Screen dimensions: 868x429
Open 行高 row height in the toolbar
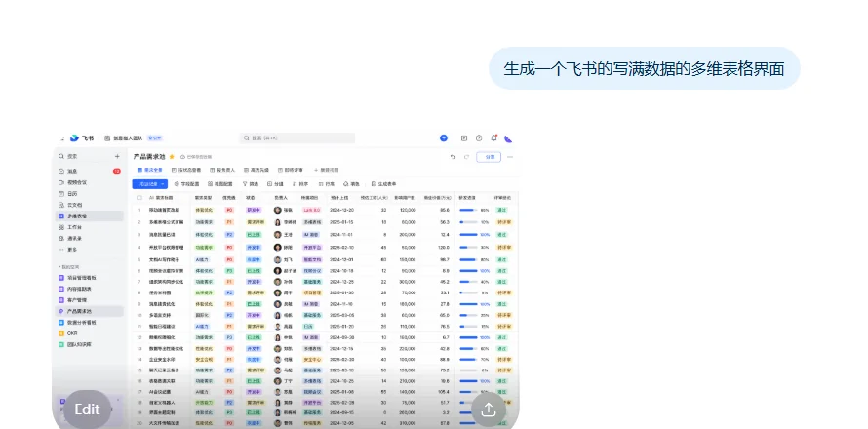click(327, 183)
